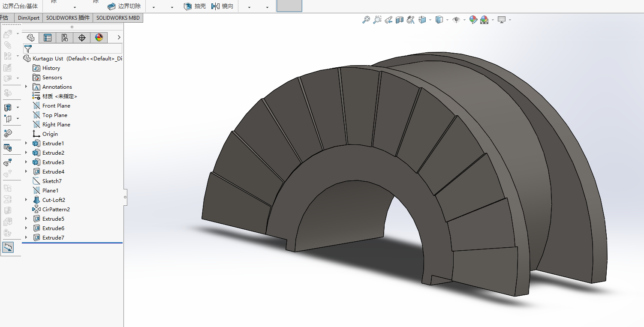
Task: Open the DisplayManager color ball tab
Action: point(99,38)
